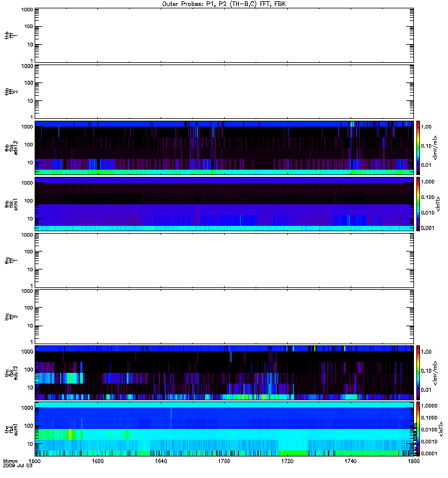Click the "10" y-axis label of thb fbk edc12 panel

pos(30,163)
